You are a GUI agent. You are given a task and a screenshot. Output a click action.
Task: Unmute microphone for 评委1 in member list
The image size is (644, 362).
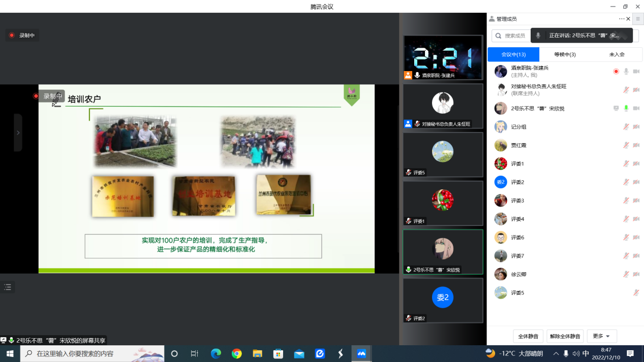pos(626,163)
